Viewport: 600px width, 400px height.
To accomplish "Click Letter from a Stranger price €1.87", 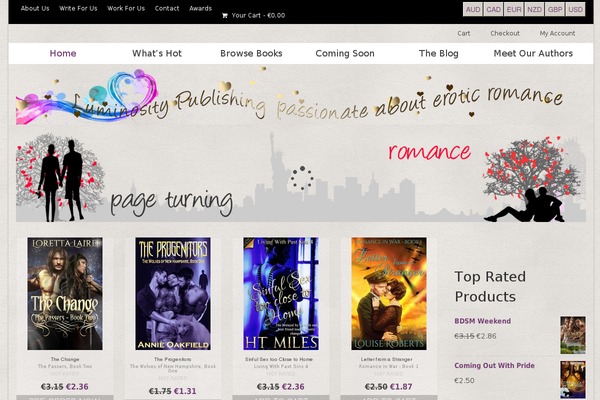I will point(401,387).
